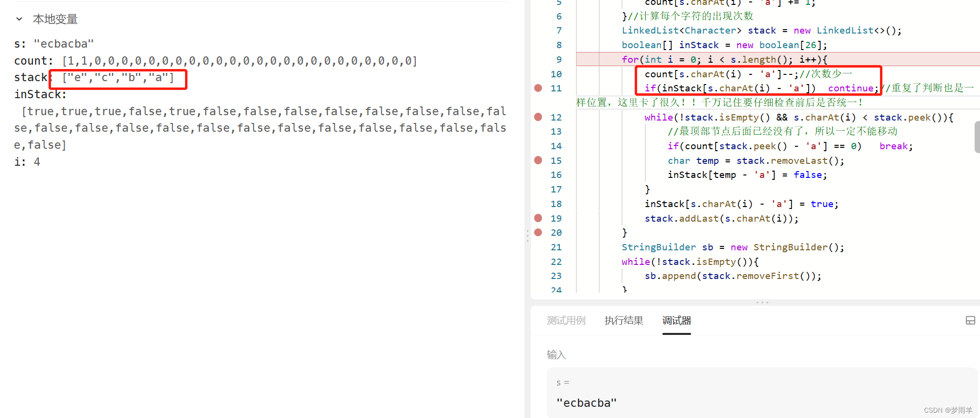This screenshot has height=418, width=980.
Task: Click the 本地变量 heading text
Action: [55, 19]
